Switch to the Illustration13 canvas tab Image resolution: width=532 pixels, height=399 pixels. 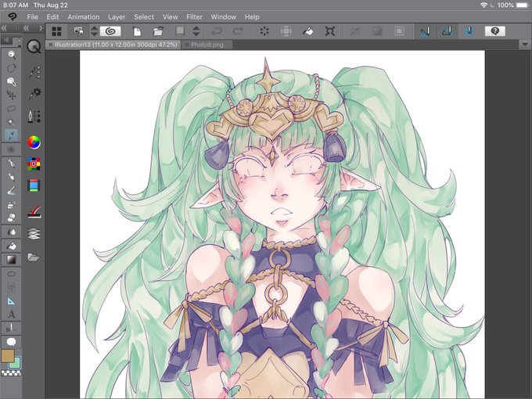coord(116,45)
